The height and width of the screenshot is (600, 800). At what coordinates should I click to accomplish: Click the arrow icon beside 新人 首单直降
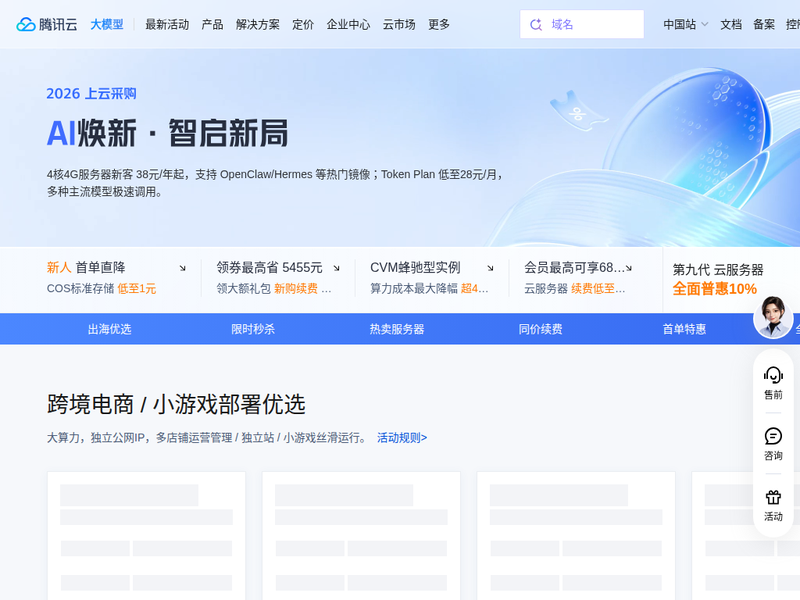click(182, 268)
